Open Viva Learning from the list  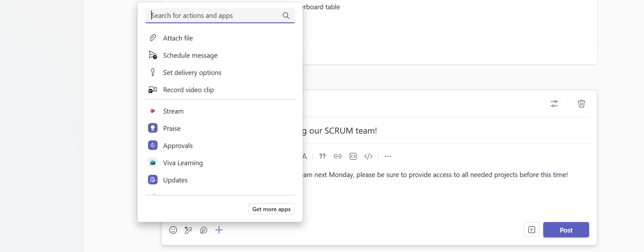point(182,163)
